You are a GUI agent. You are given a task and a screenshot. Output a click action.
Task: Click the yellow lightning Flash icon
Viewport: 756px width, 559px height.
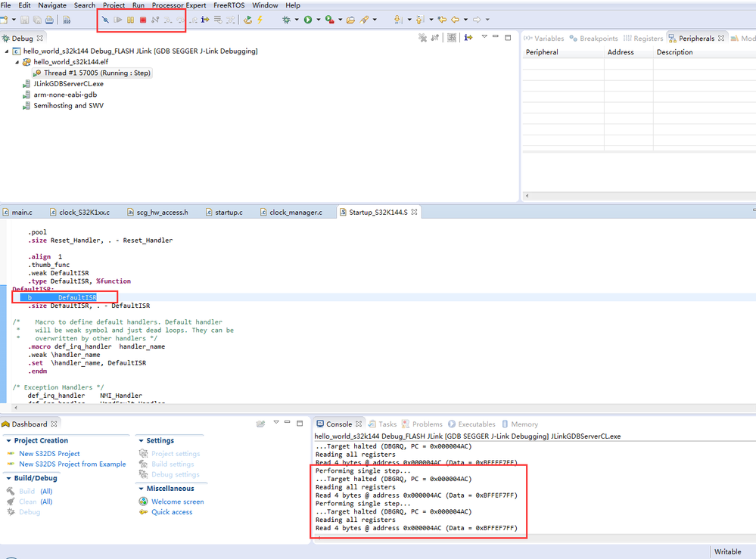click(x=260, y=20)
